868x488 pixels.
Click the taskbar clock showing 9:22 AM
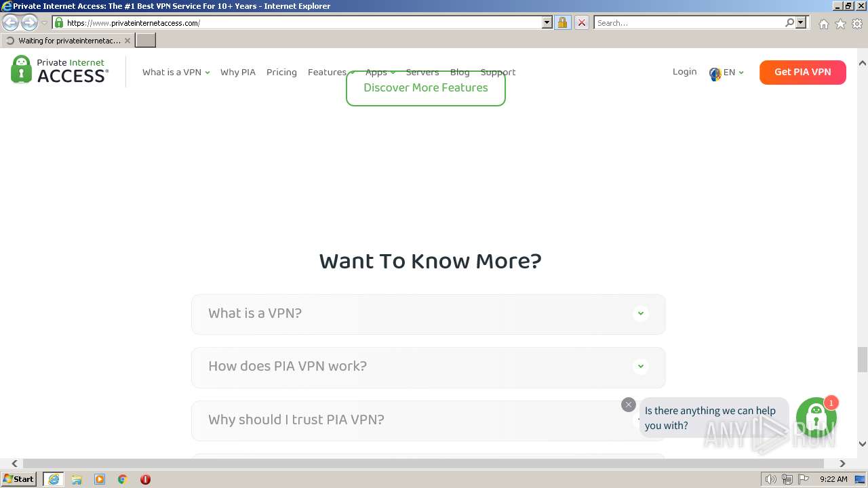(833, 479)
